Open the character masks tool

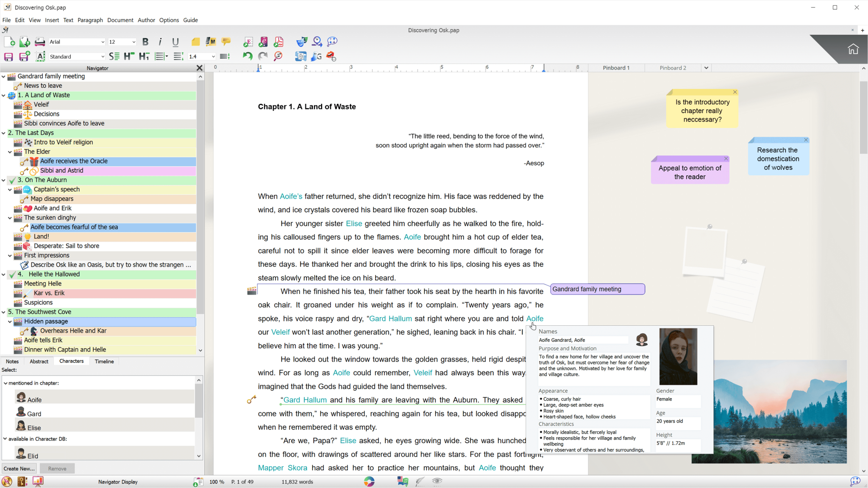(301, 42)
